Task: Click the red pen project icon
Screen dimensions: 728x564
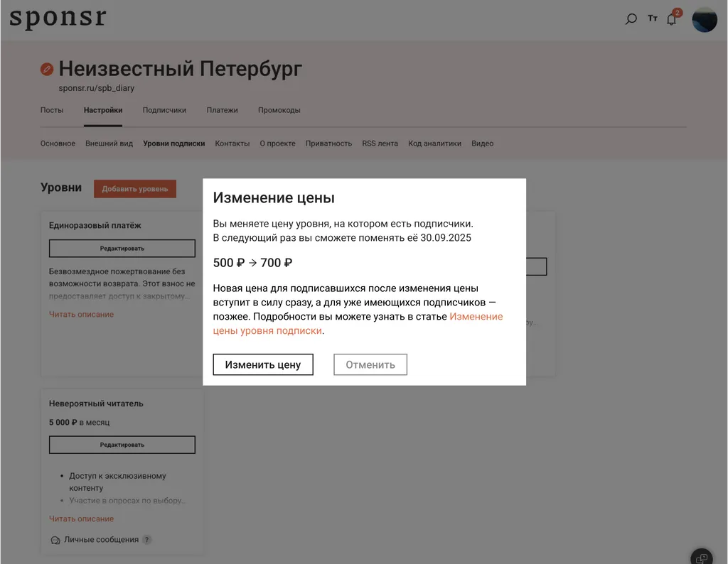Action: [x=47, y=69]
